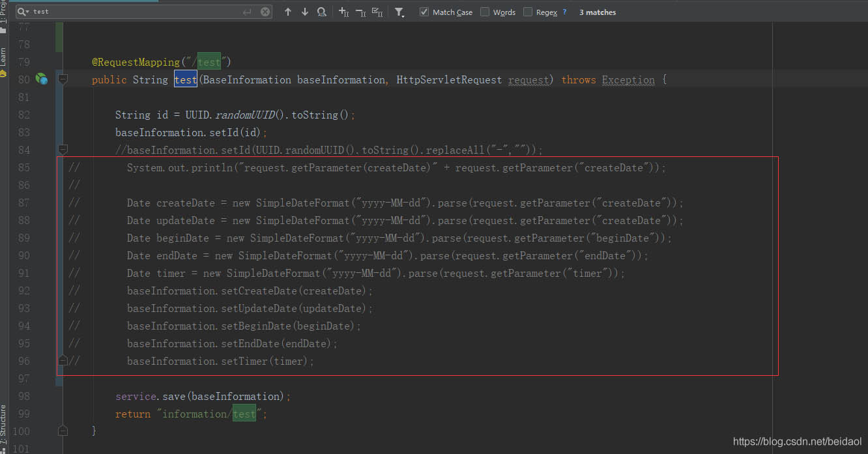Click the Spring web gutter icon on line 80
The width and height of the screenshot is (868, 454).
[x=42, y=79]
